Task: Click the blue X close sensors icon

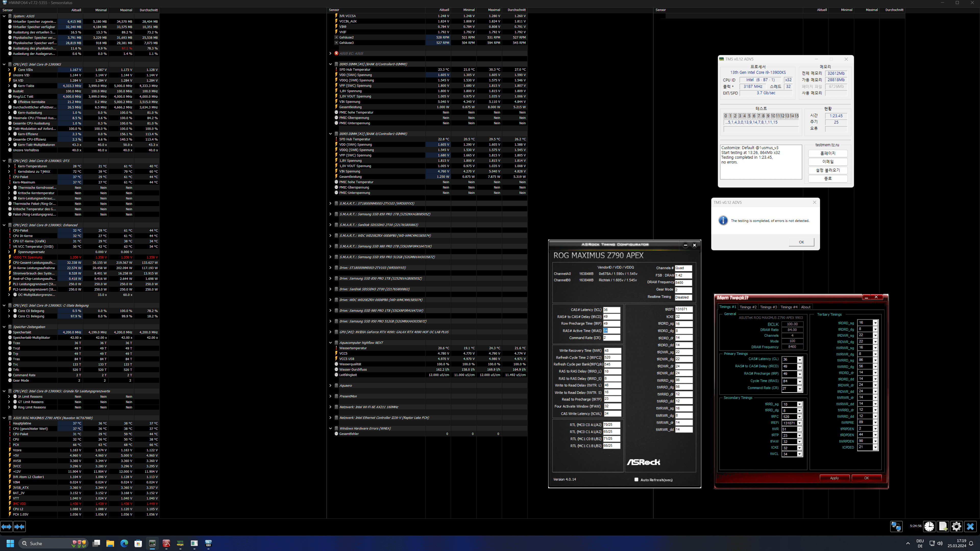Action: [x=970, y=526]
